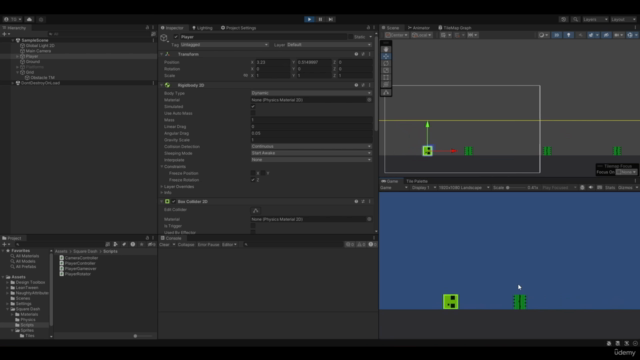640x360 pixels.
Task: Toggle the Player active checkbox
Action: pos(176,37)
